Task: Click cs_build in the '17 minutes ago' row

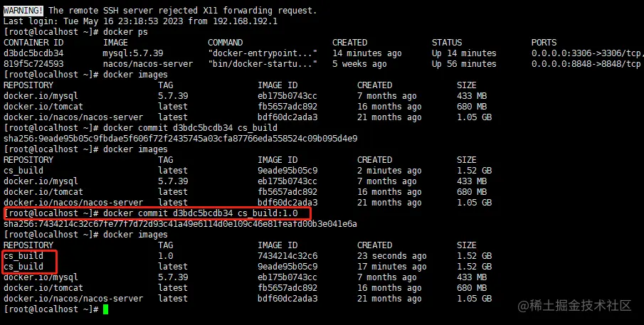Action: pyautogui.click(x=23, y=267)
